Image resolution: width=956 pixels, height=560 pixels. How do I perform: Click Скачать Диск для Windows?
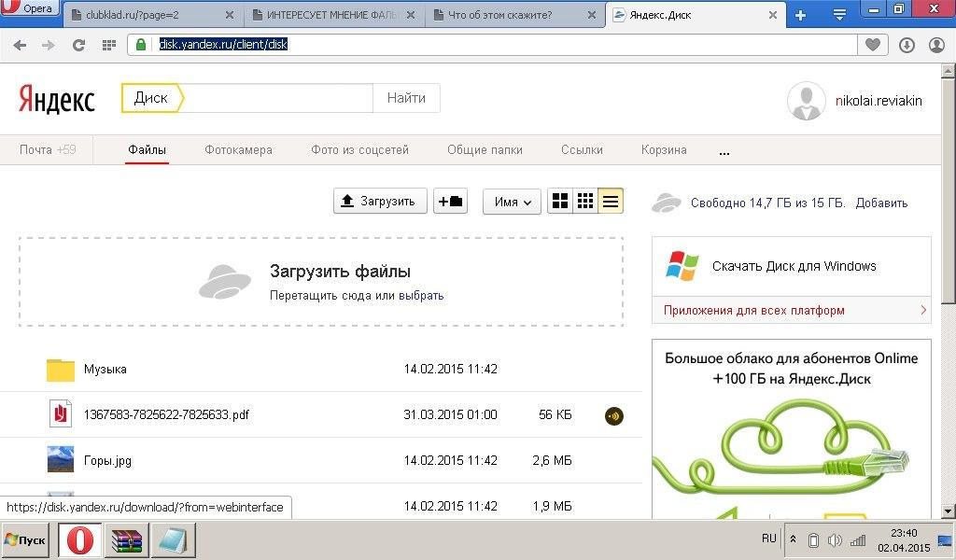point(794,266)
